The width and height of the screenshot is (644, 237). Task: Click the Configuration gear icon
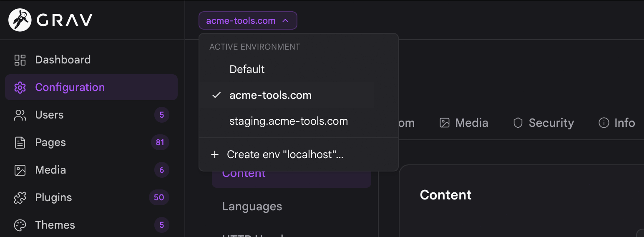click(20, 87)
